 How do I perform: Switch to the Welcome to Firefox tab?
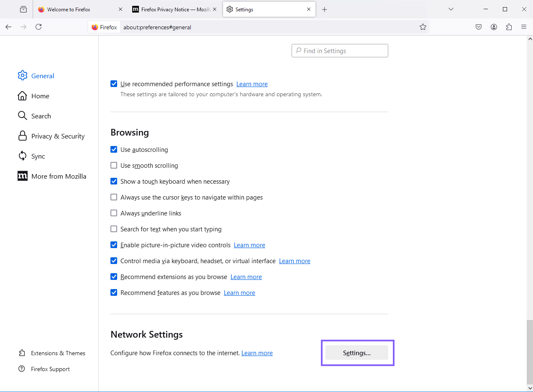tap(77, 9)
